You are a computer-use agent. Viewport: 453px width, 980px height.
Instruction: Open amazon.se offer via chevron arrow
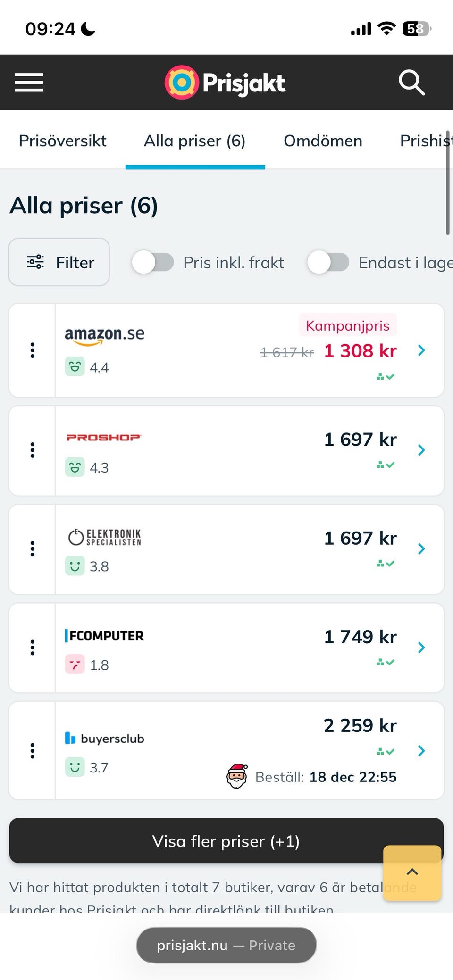pos(421,350)
